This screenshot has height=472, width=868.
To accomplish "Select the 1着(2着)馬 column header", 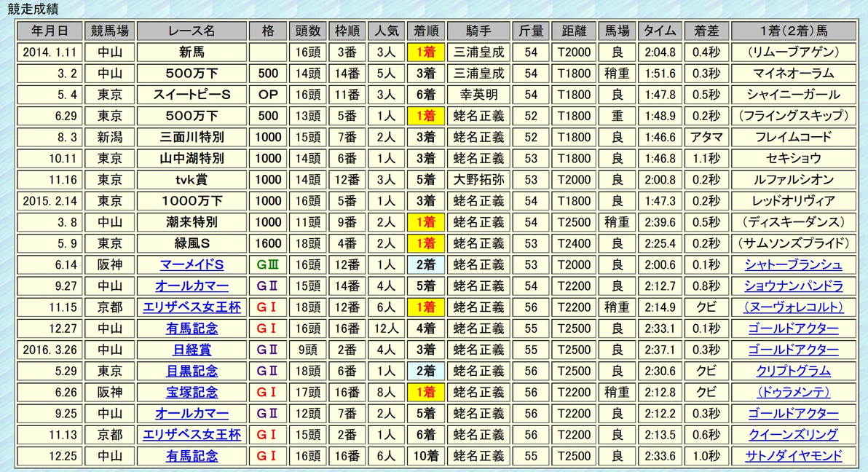I will click(793, 31).
